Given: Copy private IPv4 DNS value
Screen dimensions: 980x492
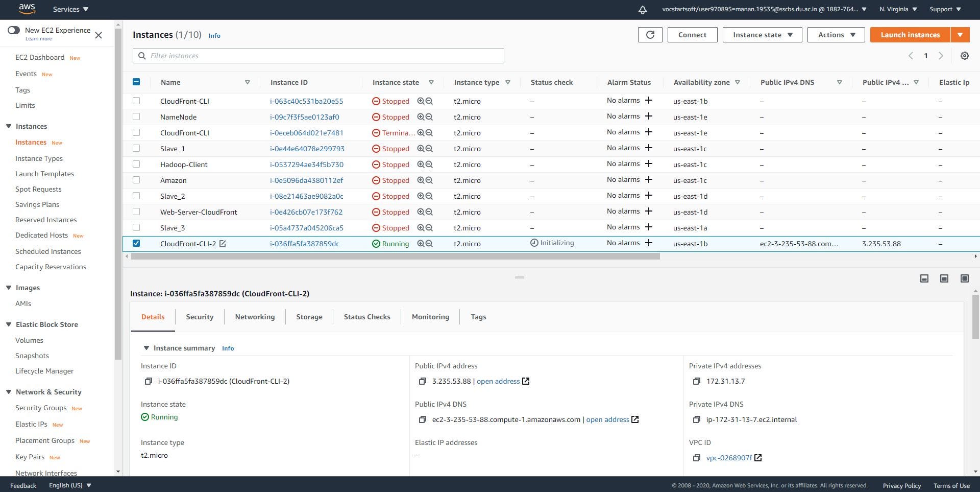Looking at the screenshot, I should point(697,419).
